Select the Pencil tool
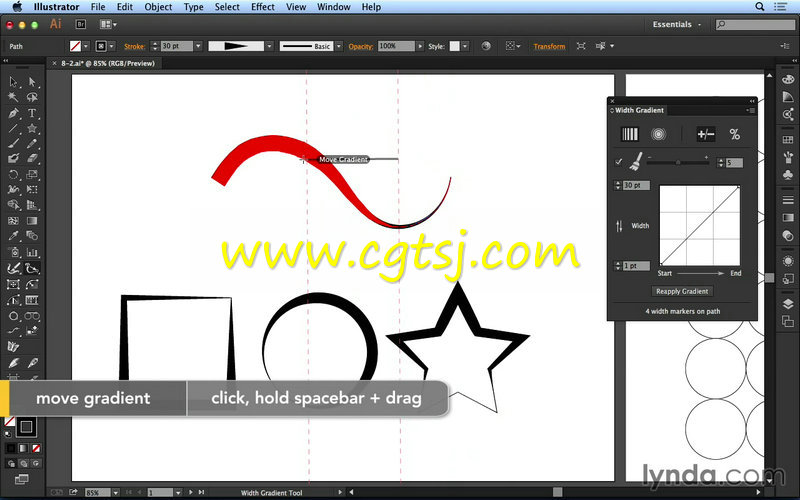Screen dimensions: 800x500 32,143
